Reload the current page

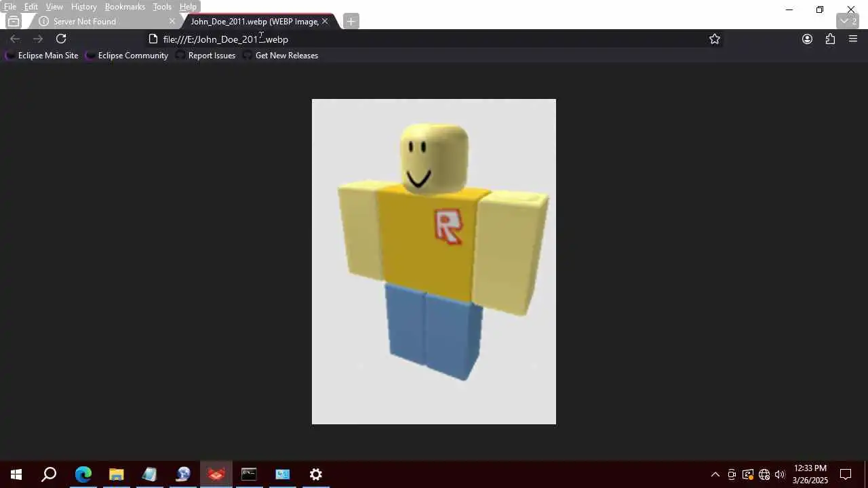click(x=61, y=39)
